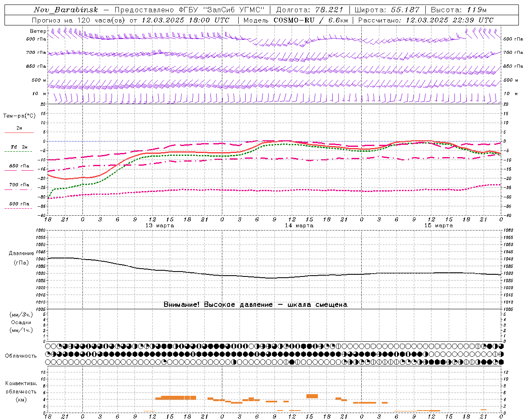Select the precipitation unit (мм/3ч.)
This screenshot has height=420, width=525.
[x=21, y=315]
